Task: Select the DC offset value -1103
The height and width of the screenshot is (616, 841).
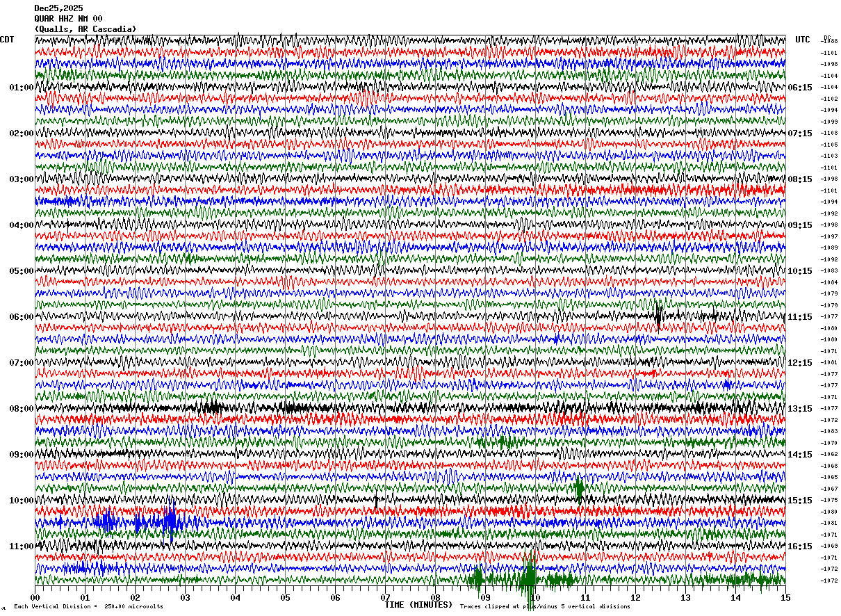Action: pos(829,156)
